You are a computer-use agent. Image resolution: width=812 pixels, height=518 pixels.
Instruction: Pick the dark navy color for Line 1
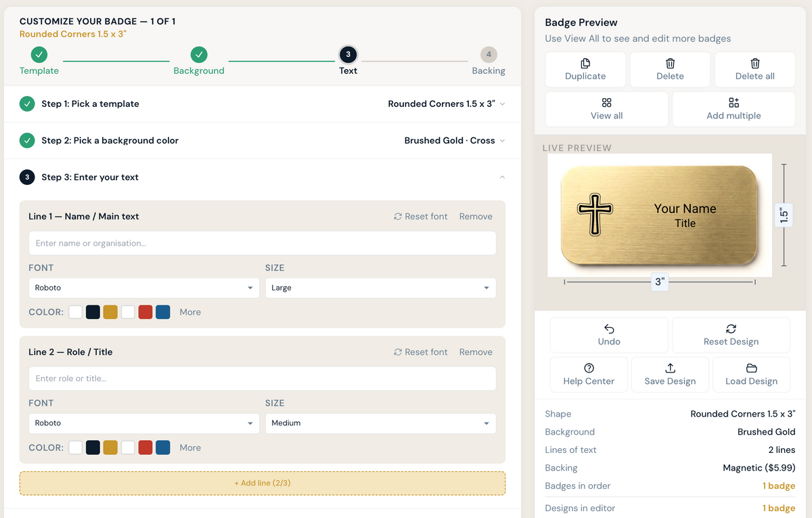tap(93, 312)
